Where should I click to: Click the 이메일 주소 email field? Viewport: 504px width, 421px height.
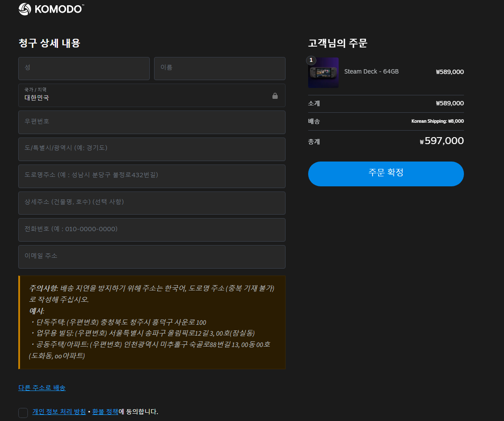[x=151, y=256]
